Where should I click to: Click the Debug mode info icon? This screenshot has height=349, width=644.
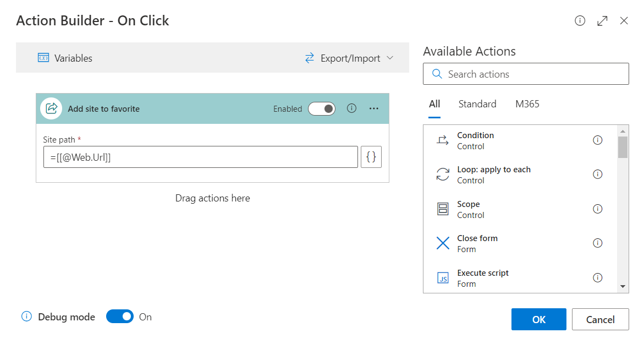pyautogui.click(x=27, y=317)
